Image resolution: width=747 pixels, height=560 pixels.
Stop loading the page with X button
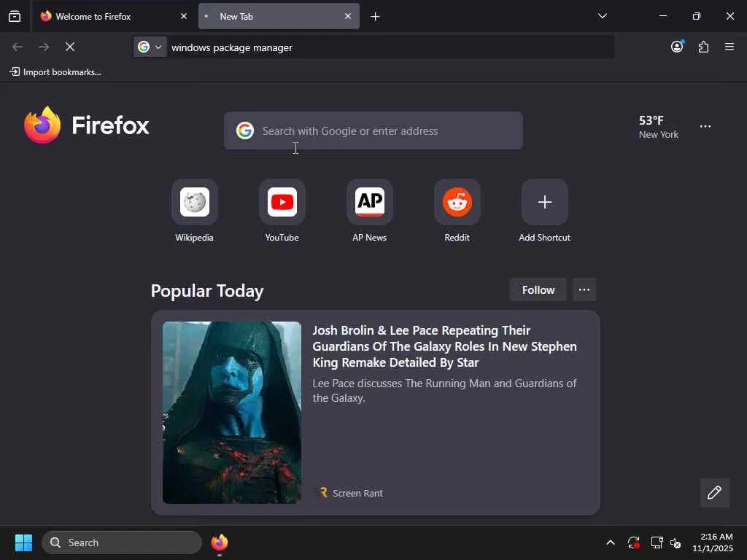tap(70, 47)
